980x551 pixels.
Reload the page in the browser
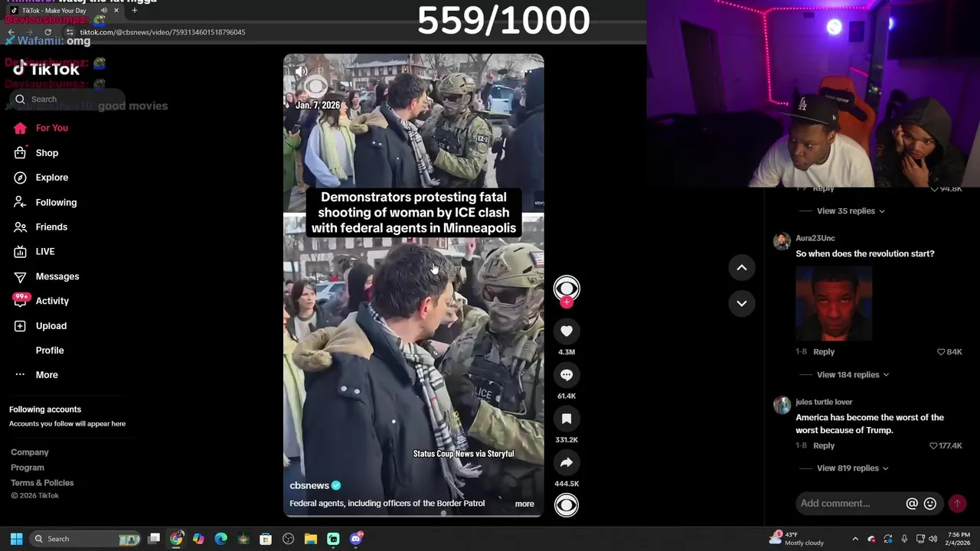point(47,32)
